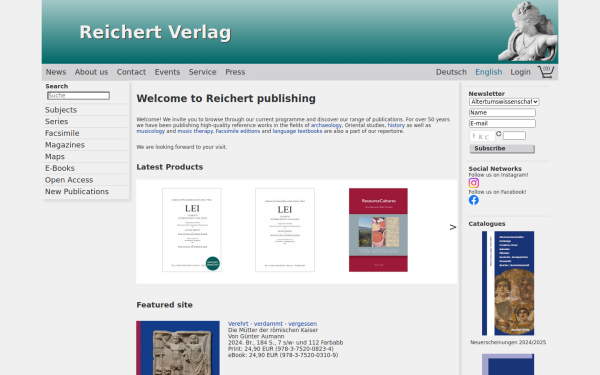Open the second catalogue cover at bottom

click(x=508, y=364)
